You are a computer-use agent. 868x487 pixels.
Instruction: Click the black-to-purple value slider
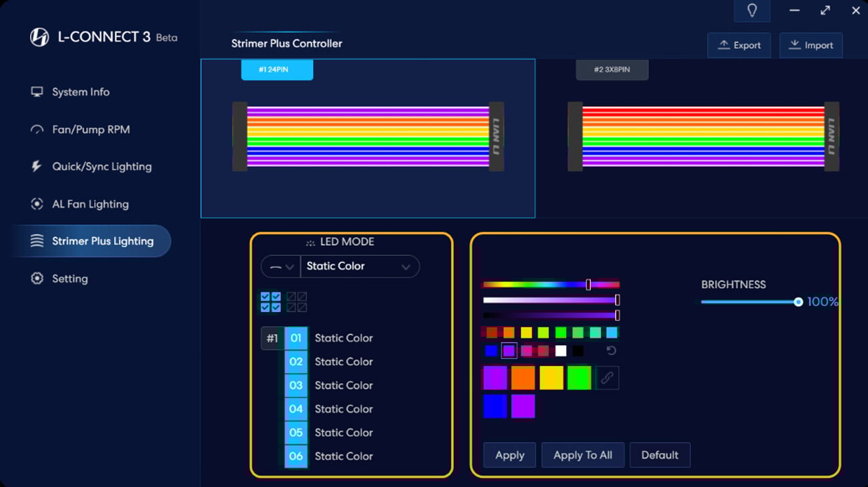coord(551,315)
